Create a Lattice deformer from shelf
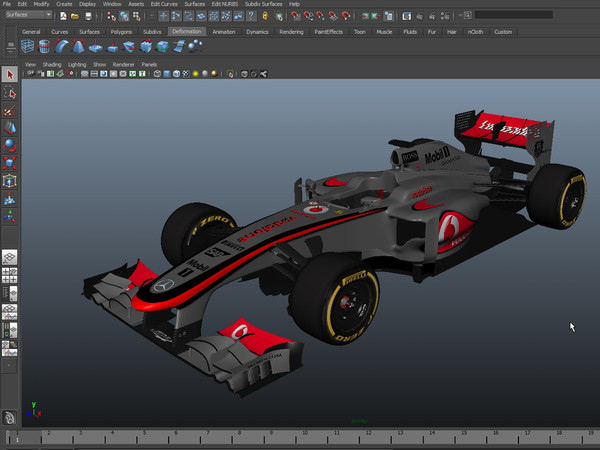Screen dimensions: 600x450 click(28, 47)
